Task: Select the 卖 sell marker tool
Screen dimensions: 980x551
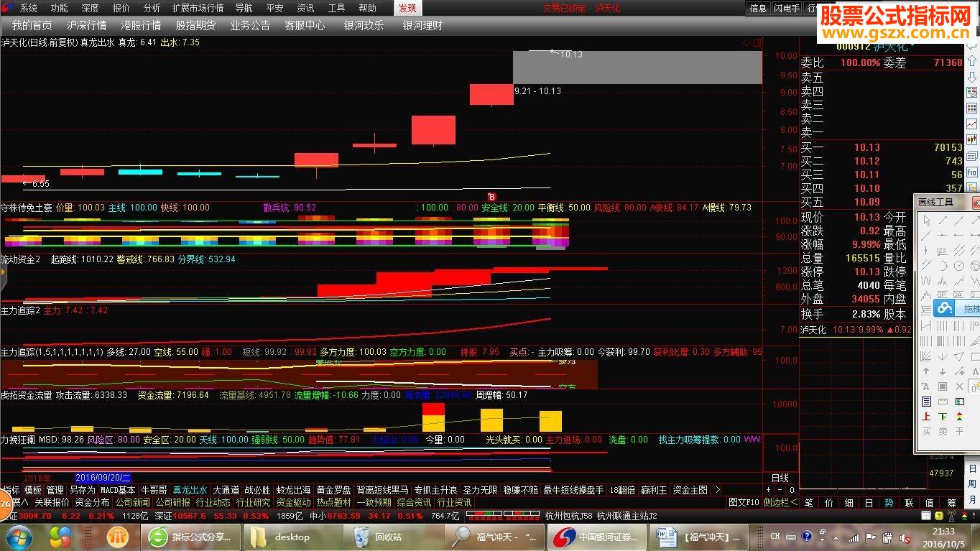Action: [x=943, y=432]
